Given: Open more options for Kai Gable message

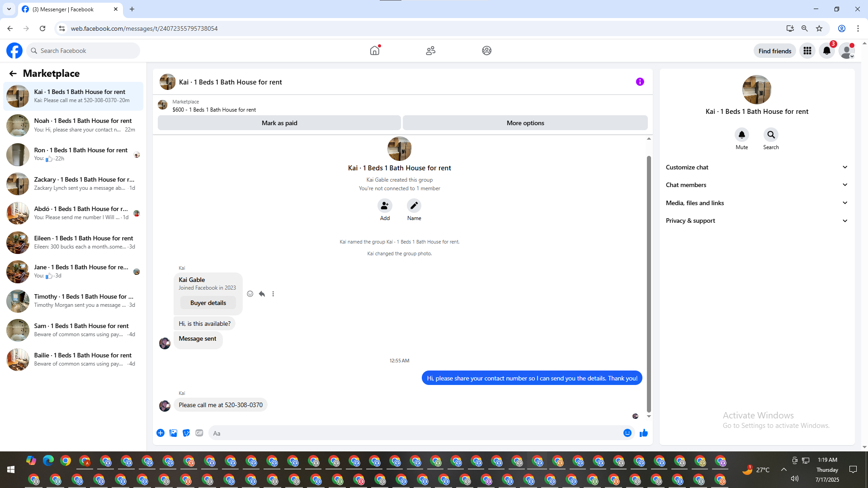Looking at the screenshot, I should [x=273, y=294].
